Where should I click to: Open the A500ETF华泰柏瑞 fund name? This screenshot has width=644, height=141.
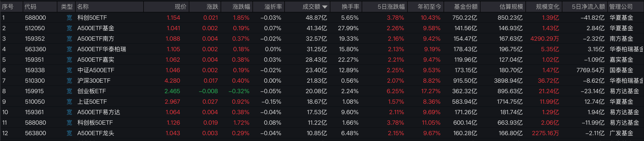102,49
